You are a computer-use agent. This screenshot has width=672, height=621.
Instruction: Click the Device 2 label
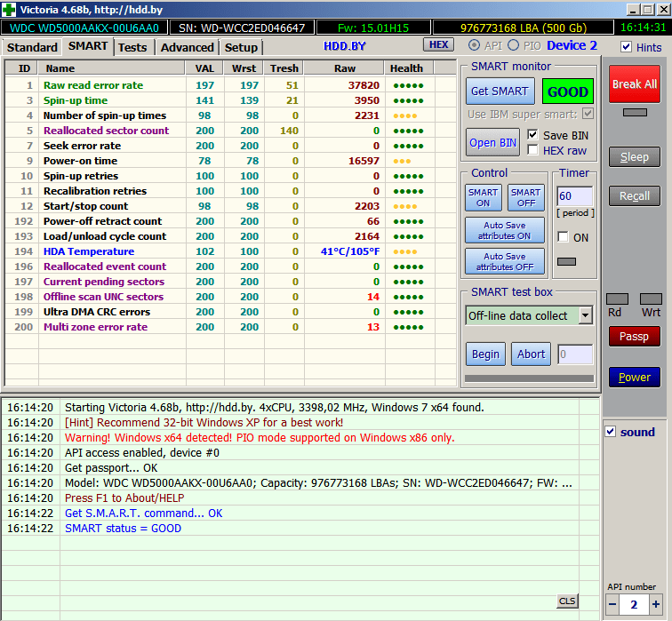coord(572,45)
